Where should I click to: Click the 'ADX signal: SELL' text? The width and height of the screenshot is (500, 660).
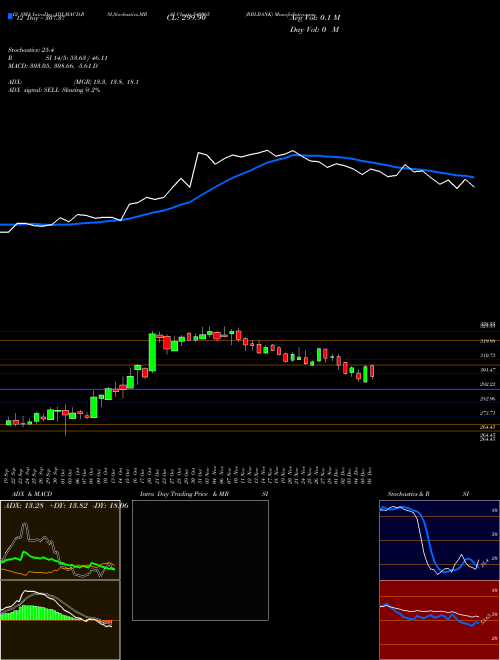[x=34, y=90]
